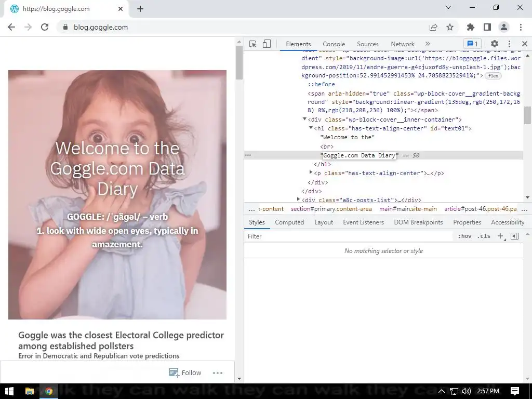Open the DevTools issues counter badge

click(x=472, y=44)
